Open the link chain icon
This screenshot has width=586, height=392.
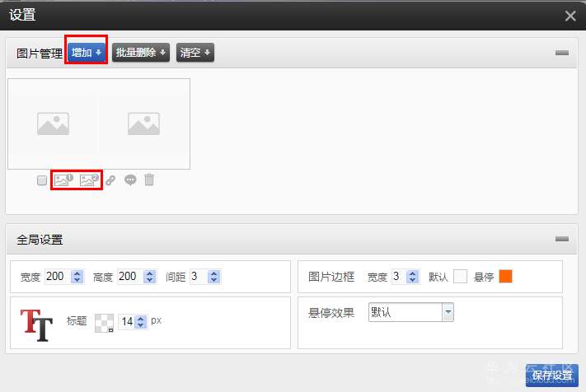coord(110,180)
